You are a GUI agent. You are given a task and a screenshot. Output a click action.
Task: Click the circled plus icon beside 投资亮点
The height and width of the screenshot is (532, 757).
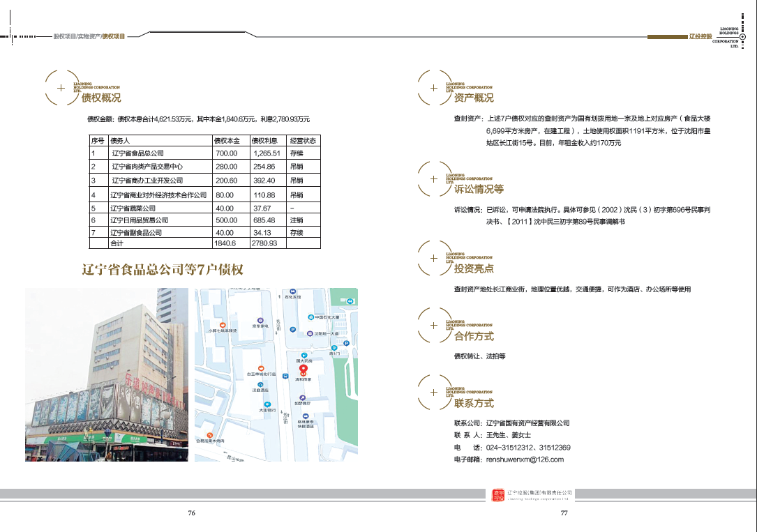433,258
